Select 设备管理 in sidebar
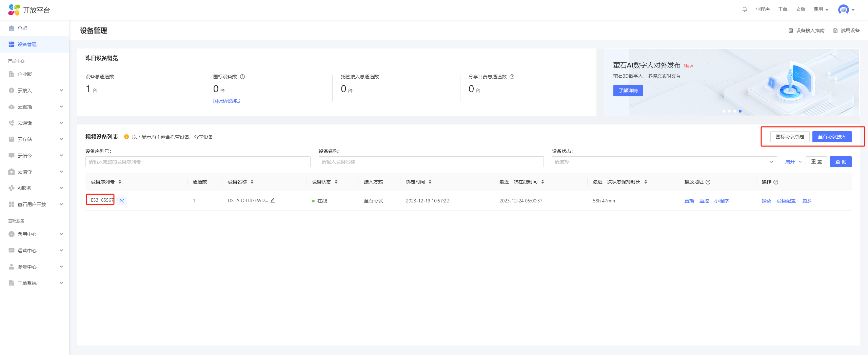The height and width of the screenshot is (355, 868). coord(35,44)
